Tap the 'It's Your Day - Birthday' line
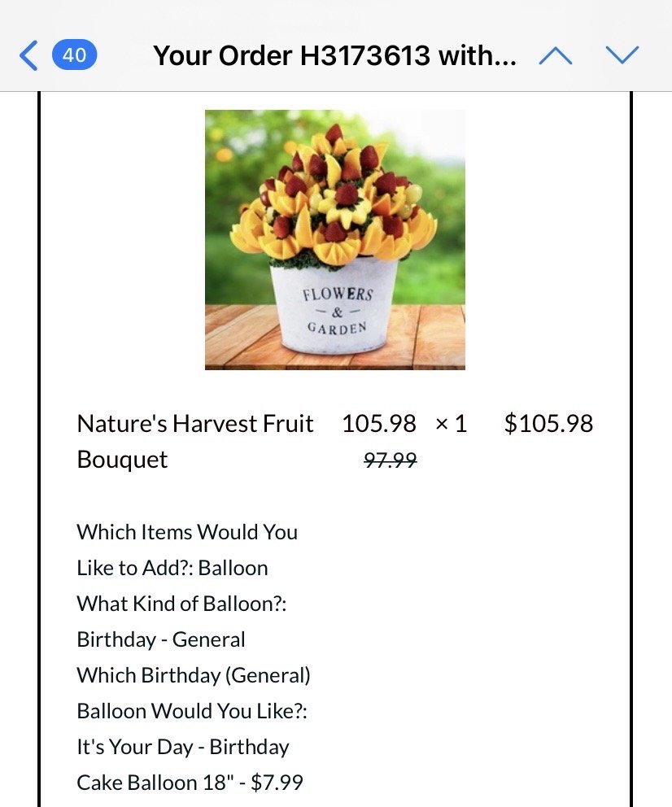 pos(183,747)
